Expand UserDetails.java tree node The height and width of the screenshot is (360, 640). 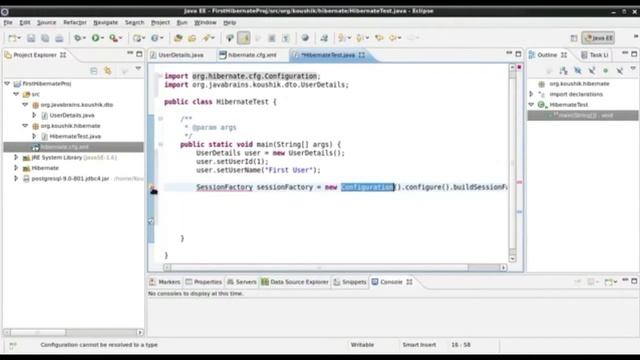34,115
